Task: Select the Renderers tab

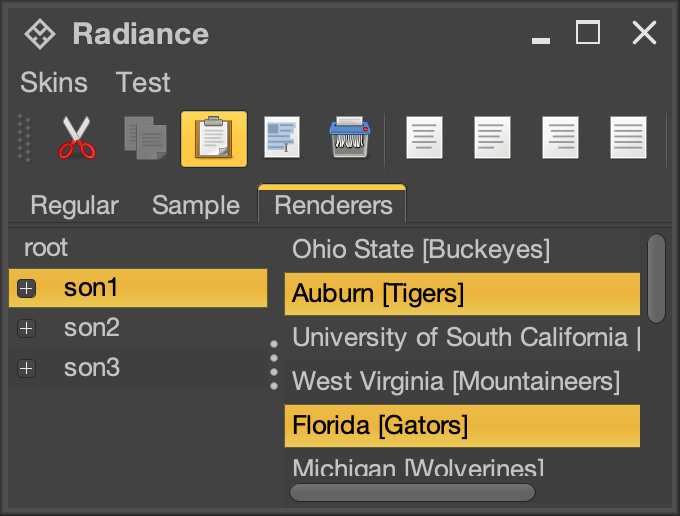Action: tap(332, 204)
